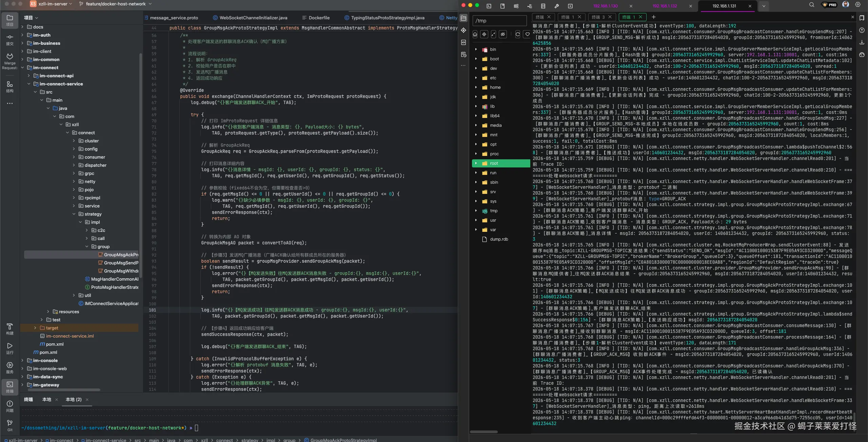Open the Services (服务) tool window
Screen dimensions: 868x442
click(x=10, y=367)
